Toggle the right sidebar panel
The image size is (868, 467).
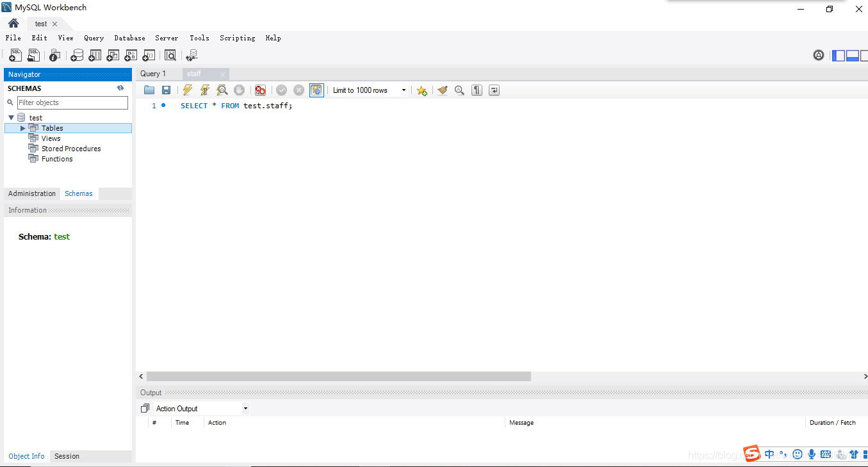(864, 56)
